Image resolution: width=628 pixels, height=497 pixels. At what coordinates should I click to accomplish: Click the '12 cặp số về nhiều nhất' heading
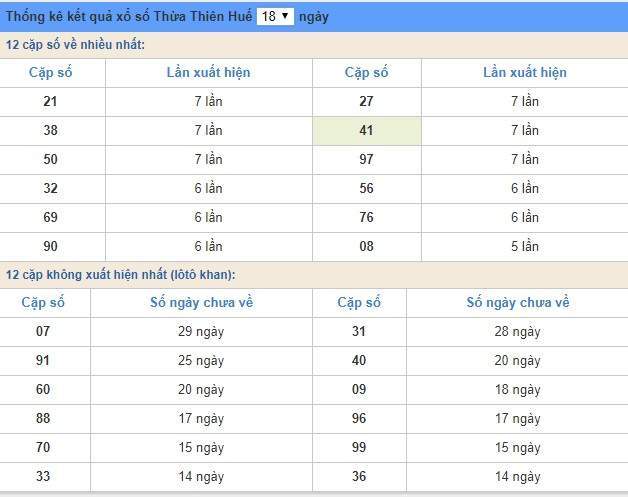[75, 46]
